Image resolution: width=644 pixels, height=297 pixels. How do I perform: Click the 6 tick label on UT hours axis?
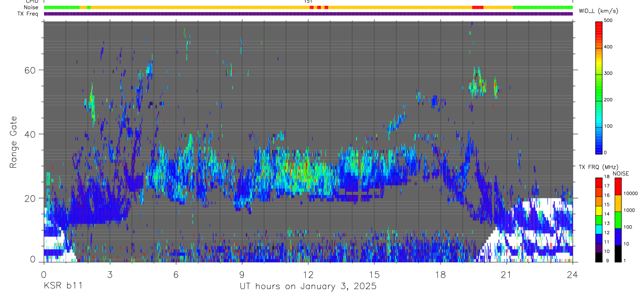pyautogui.click(x=176, y=274)
